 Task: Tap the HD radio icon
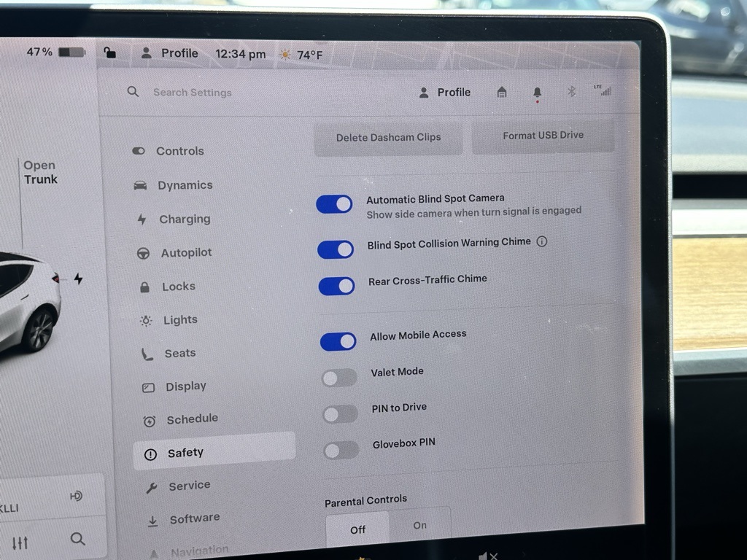[x=76, y=496]
